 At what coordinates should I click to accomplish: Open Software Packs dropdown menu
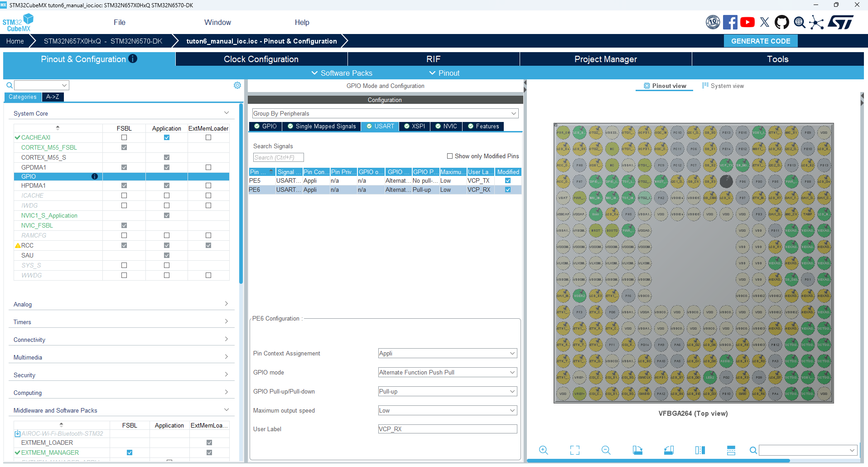342,73
